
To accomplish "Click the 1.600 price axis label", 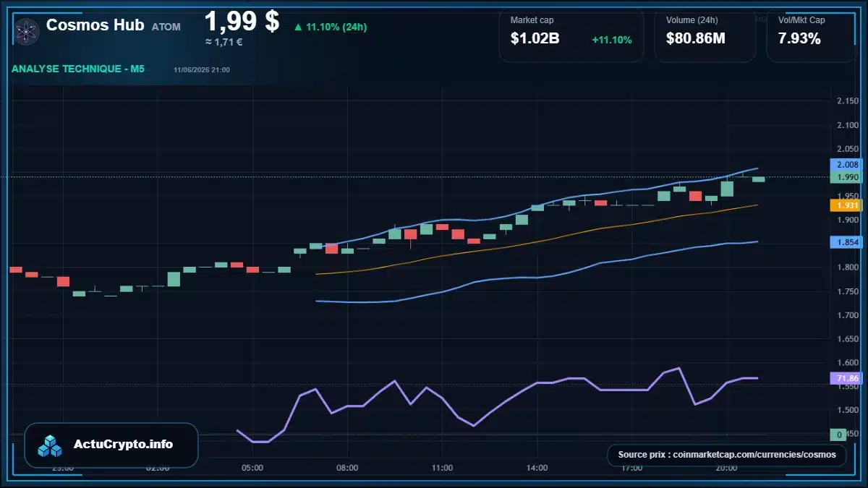I will point(847,363).
